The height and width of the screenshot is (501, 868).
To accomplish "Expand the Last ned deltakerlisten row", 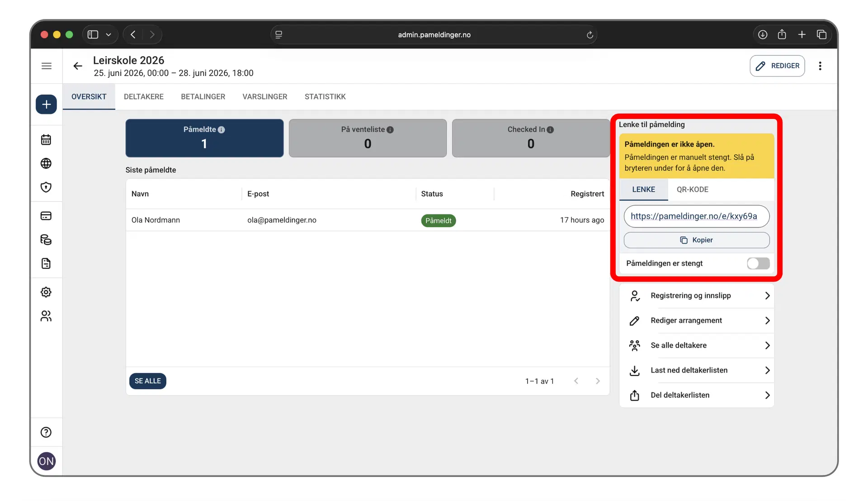I will (697, 370).
